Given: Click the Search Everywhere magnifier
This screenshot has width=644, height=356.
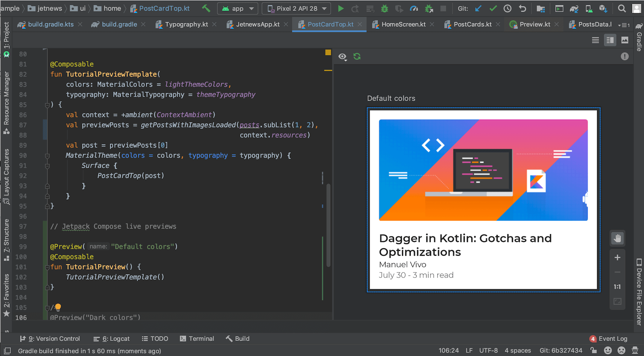Looking at the screenshot, I should pyautogui.click(x=622, y=8).
